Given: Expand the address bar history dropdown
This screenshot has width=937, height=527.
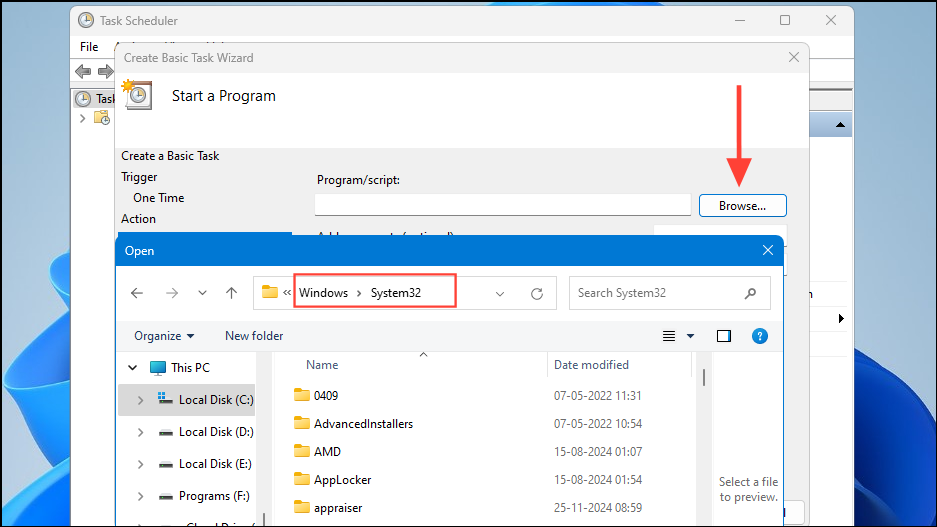Looking at the screenshot, I should pos(500,293).
